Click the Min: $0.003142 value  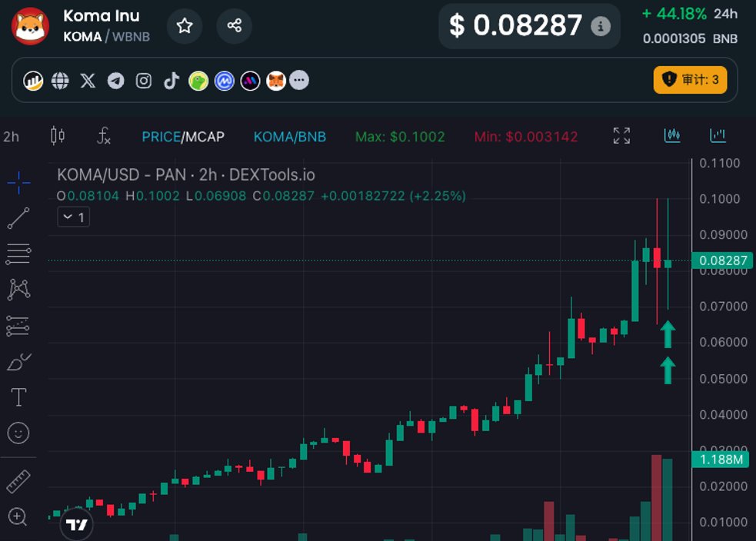coord(525,137)
